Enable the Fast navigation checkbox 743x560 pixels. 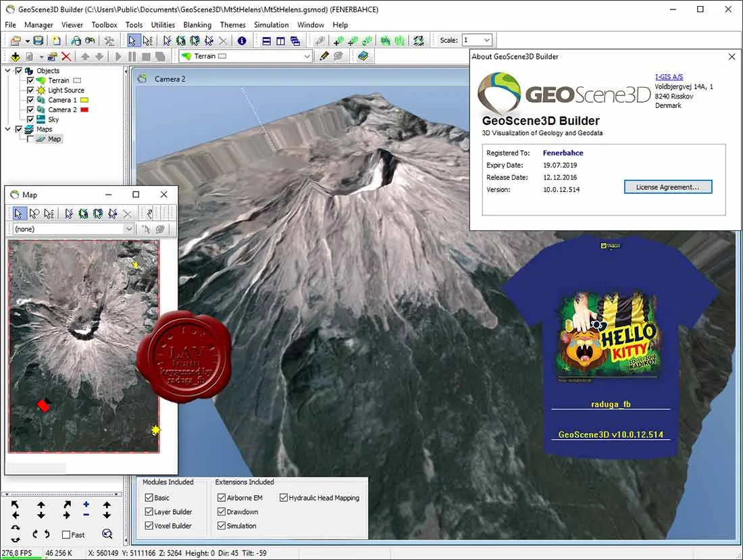tap(66, 534)
